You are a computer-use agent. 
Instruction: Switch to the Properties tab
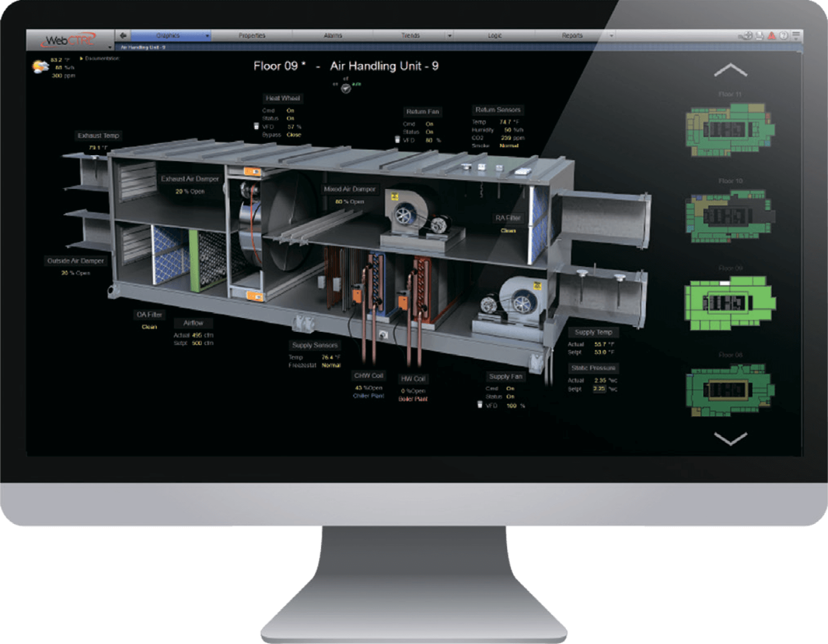(x=252, y=36)
